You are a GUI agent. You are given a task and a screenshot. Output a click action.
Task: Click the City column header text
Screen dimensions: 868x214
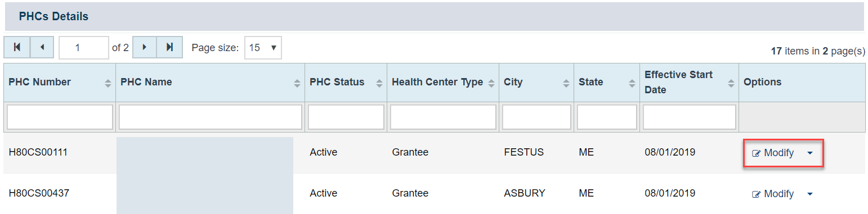tap(513, 82)
